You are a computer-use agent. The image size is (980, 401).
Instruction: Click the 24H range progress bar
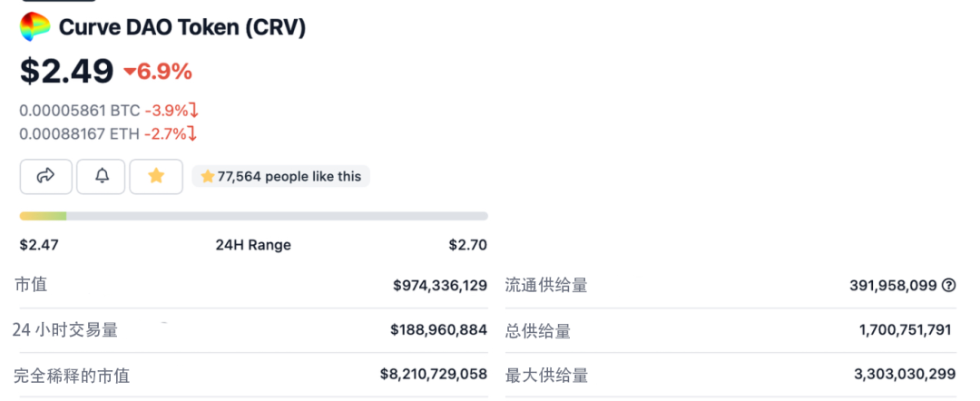[253, 216]
